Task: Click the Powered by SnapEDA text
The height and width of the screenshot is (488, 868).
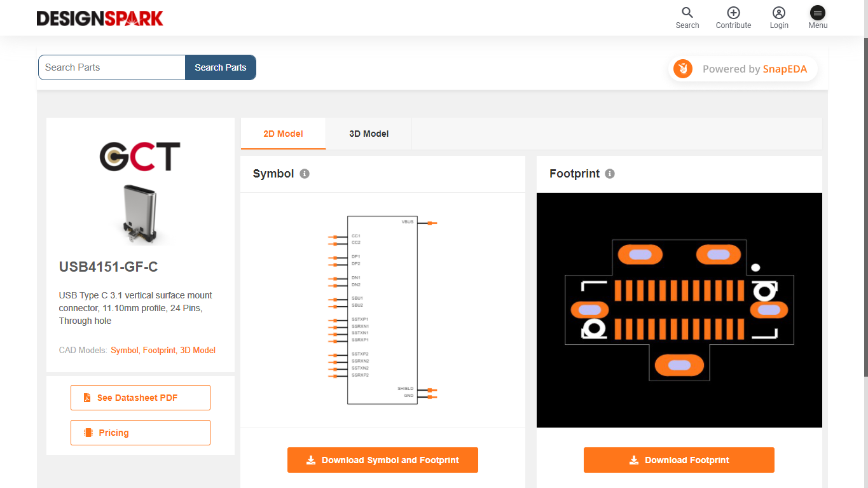Action: 755,69
